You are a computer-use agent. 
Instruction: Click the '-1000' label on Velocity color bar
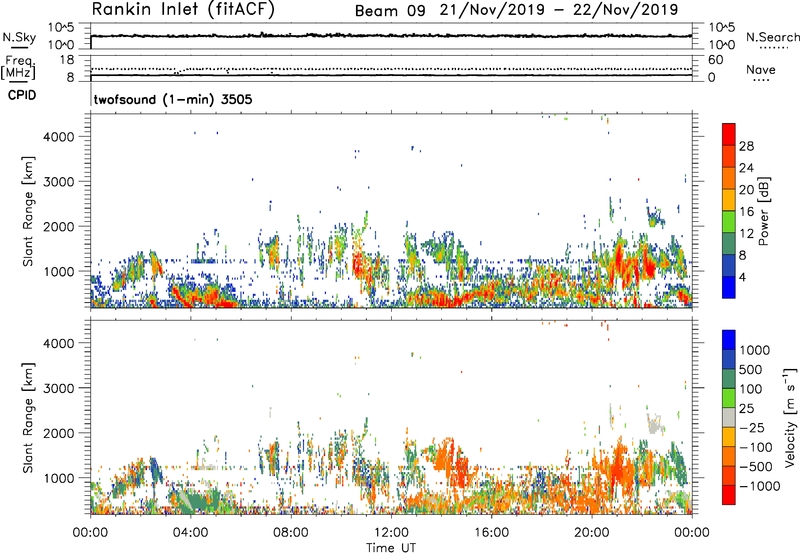click(759, 486)
